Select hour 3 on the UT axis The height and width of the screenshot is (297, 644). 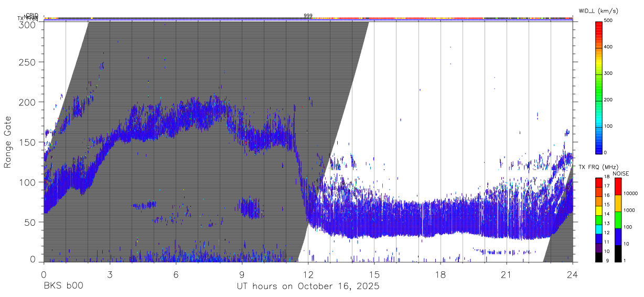point(110,274)
